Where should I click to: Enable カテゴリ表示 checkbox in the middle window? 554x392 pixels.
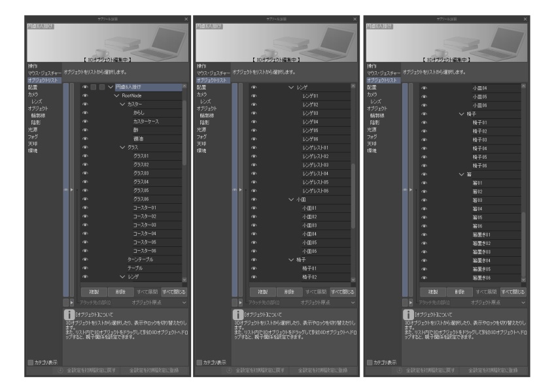point(199,363)
